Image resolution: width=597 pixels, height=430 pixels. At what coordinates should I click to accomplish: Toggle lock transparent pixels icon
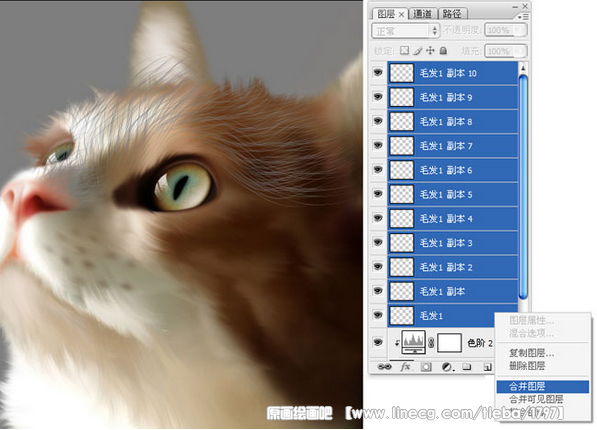[x=404, y=50]
